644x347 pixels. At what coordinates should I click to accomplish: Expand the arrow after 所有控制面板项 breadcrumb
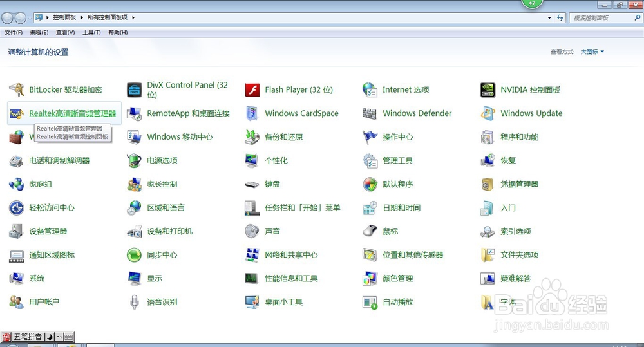tap(133, 17)
